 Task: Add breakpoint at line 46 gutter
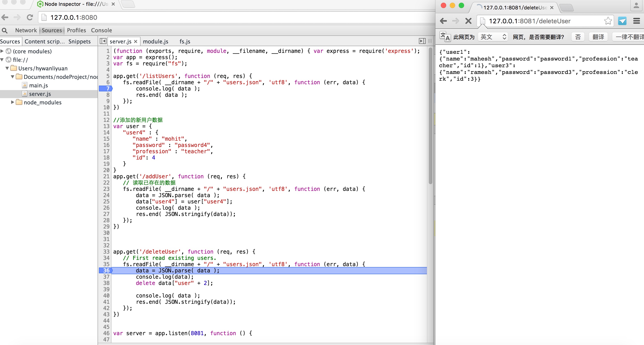coord(106,333)
